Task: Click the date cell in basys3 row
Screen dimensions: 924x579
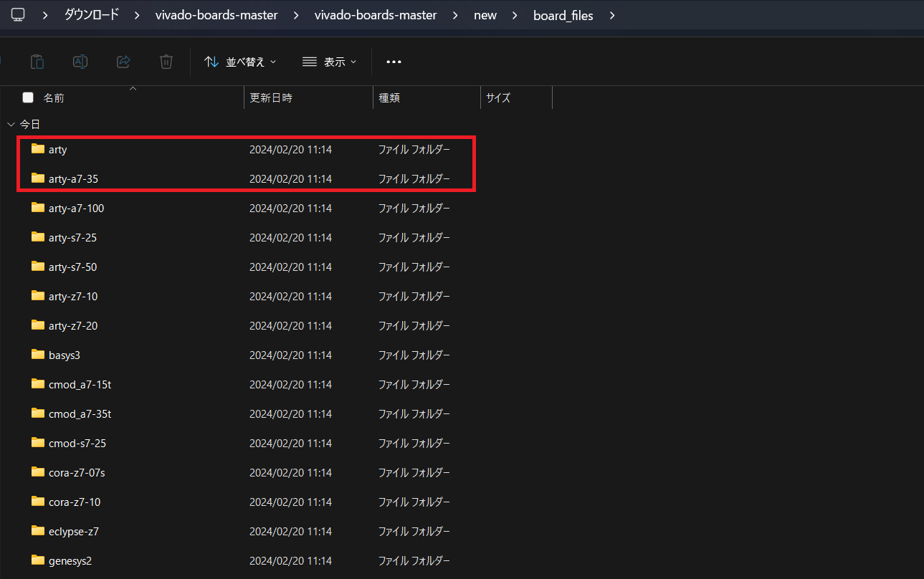Action: [290, 355]
